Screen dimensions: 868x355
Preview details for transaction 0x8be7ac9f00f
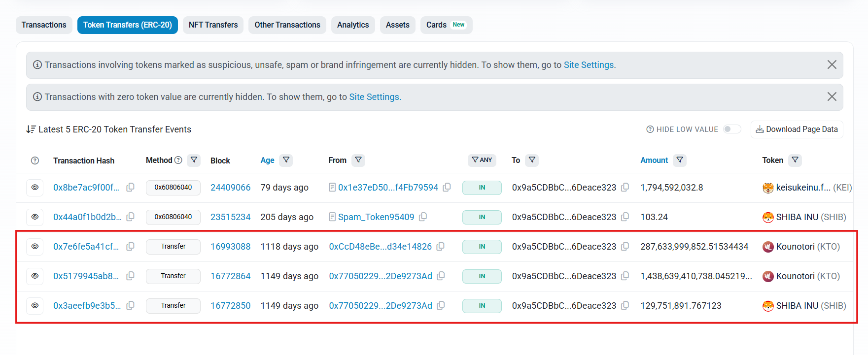35,187
